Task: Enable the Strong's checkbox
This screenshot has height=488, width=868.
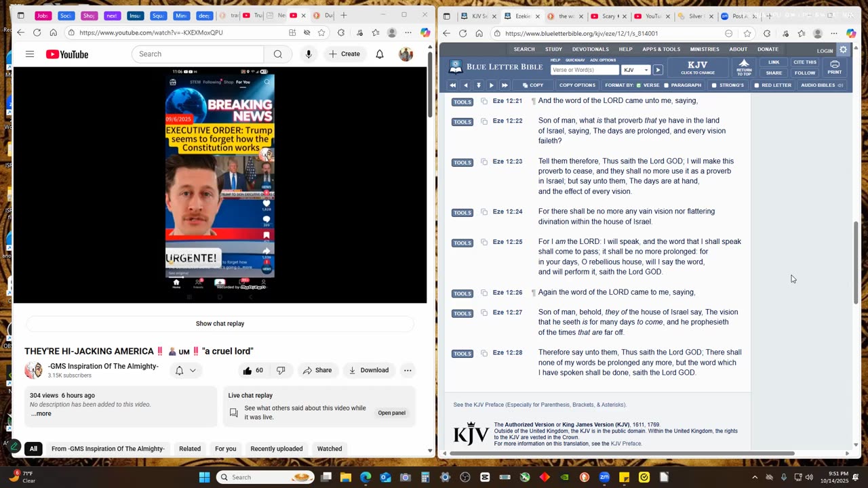Action: tap(714, 85)
